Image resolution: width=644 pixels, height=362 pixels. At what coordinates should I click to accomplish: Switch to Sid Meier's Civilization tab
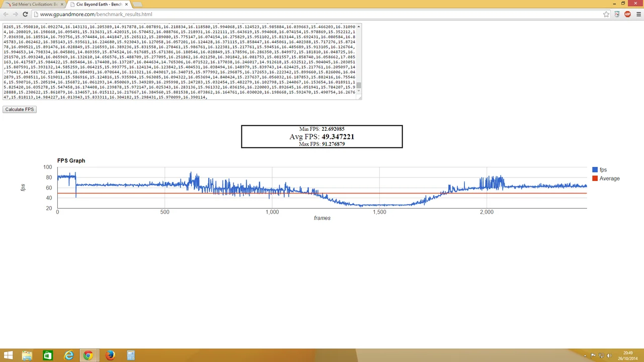(x=33, y=4)
